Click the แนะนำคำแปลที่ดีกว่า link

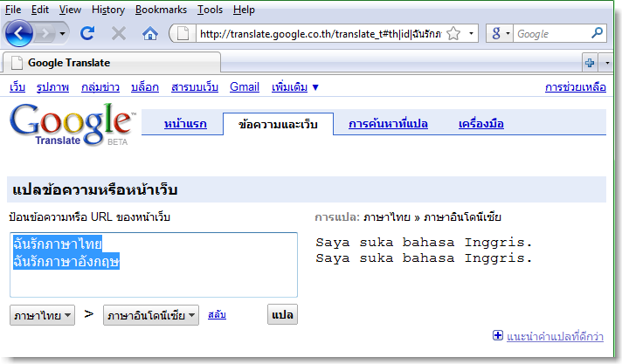(555, 337)
